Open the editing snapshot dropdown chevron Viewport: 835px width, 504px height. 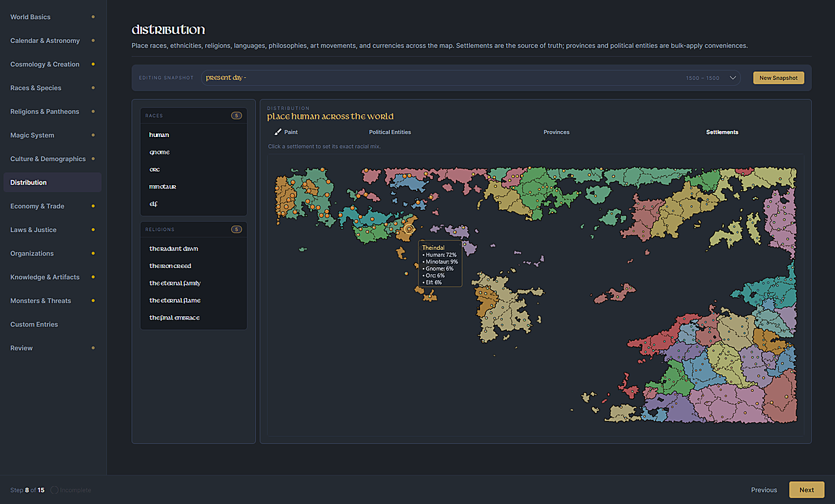pyautogui.click(x=733, y=78)
